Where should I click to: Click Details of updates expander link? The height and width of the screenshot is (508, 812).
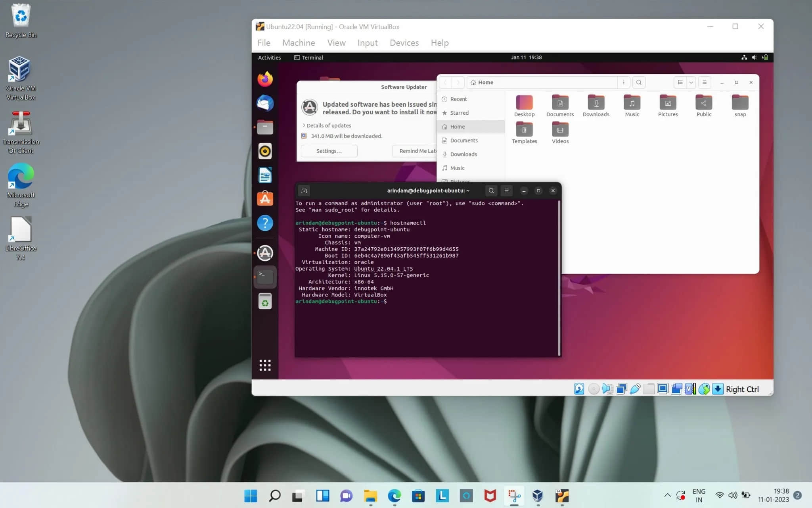pos(326,125)
